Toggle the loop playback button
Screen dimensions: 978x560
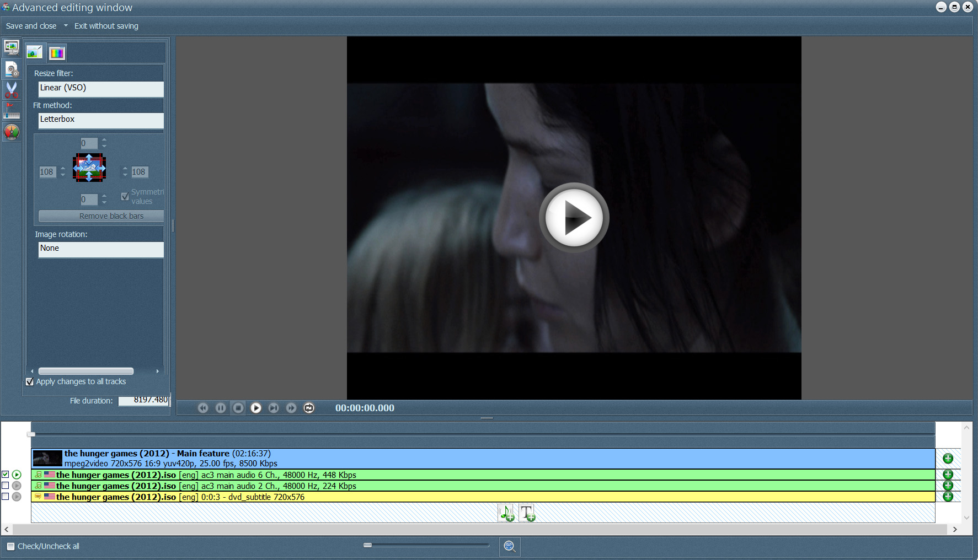(x=309, y=408)
